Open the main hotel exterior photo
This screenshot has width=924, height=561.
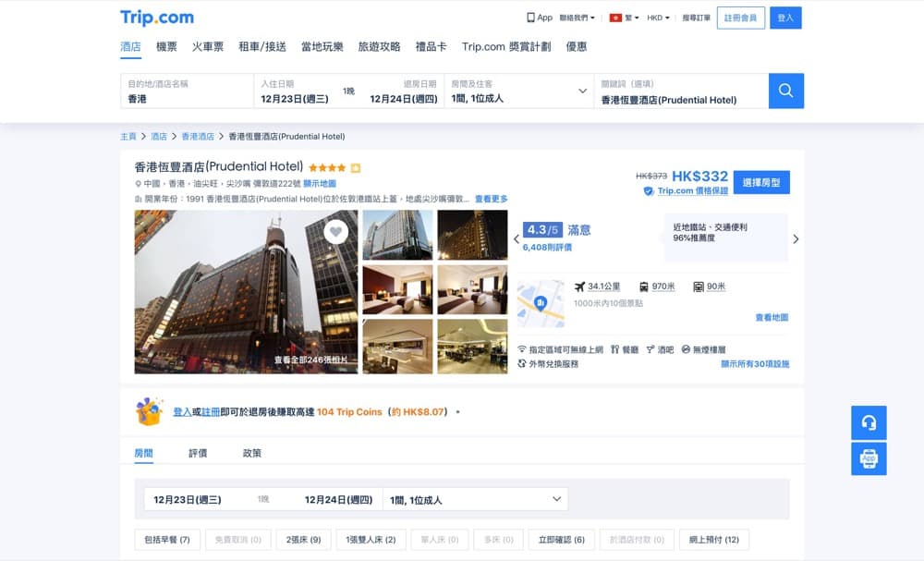pos(246,292)
